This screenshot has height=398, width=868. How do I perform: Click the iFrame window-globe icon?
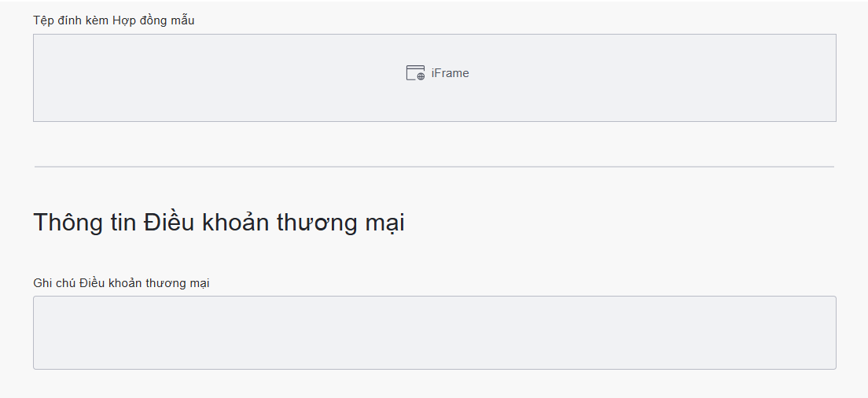pyautogui.click(x=414, y=73)
